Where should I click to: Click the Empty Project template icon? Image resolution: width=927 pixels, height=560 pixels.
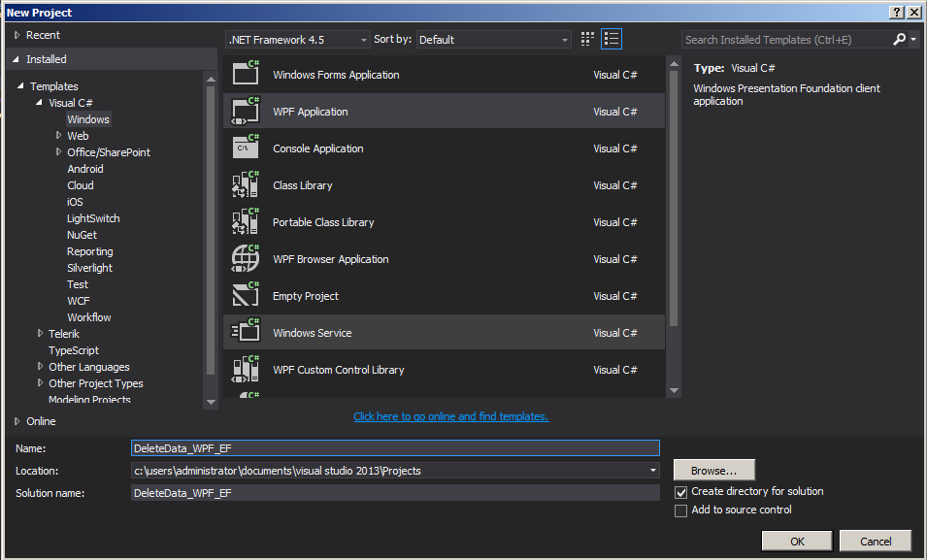click(246, 296)
